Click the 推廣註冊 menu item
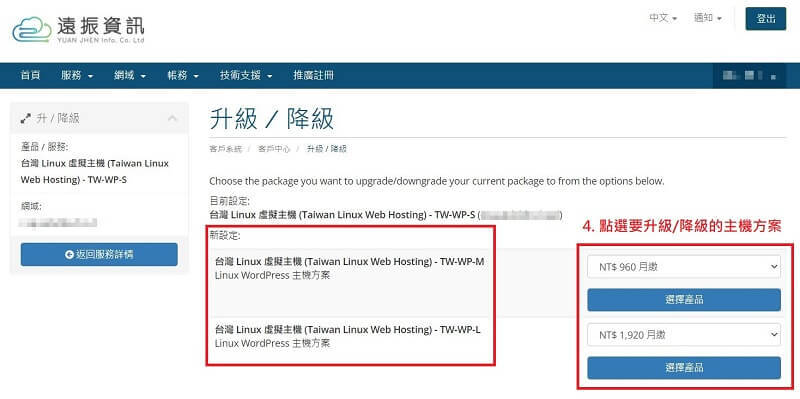Viewport: 800px width, 399px height. [313, 76]
